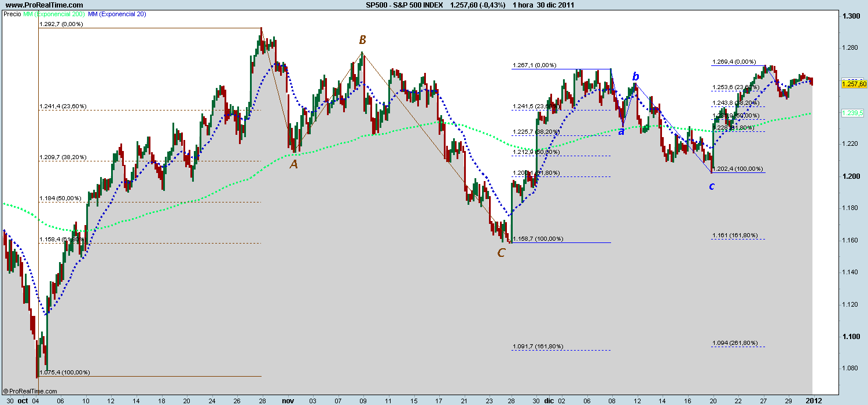Click the '30 dic 2011' date in header
The width and height of the screenshot is (868, 405).
click(x=556, y=5)
